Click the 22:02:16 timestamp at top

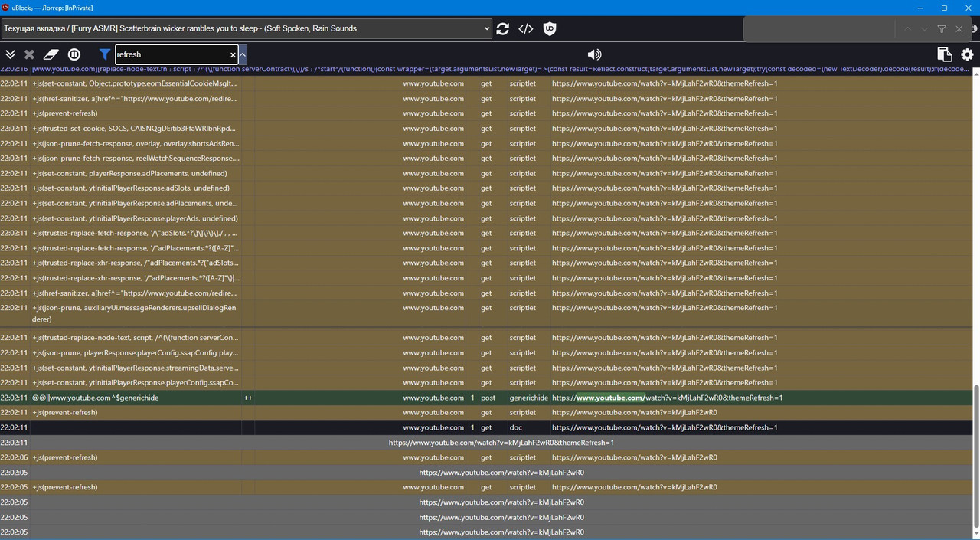(x=14, y=69)
